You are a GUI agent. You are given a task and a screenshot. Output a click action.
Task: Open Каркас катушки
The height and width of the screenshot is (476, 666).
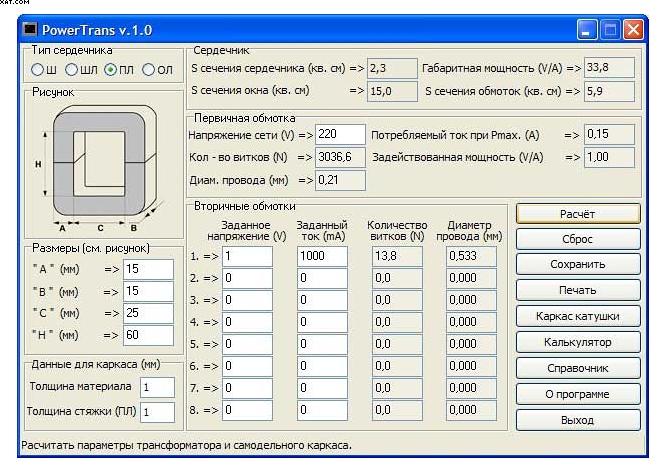pos(578,316)
